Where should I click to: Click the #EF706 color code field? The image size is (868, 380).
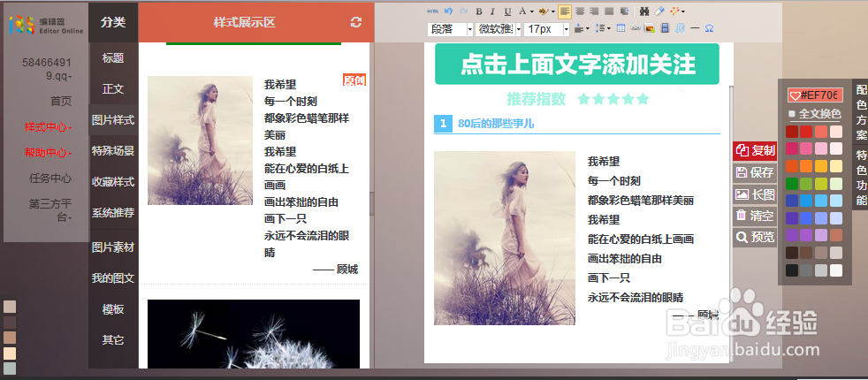pos(816,95)
